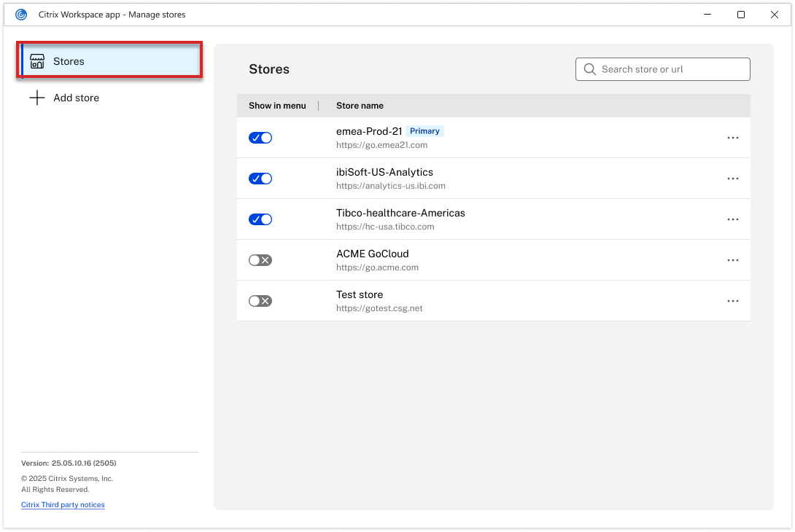Click the Version 25.05.10.16 text

point(69,463)
